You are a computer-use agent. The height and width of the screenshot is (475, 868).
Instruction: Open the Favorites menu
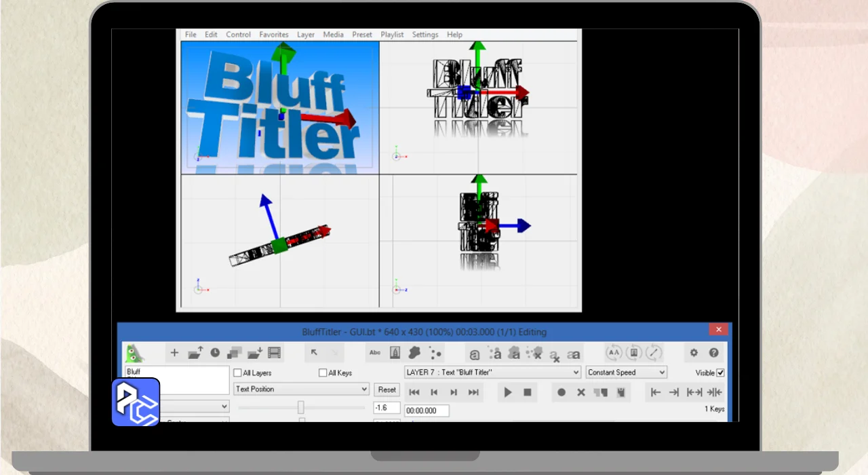pyautogui.click(x=274, y=35)
